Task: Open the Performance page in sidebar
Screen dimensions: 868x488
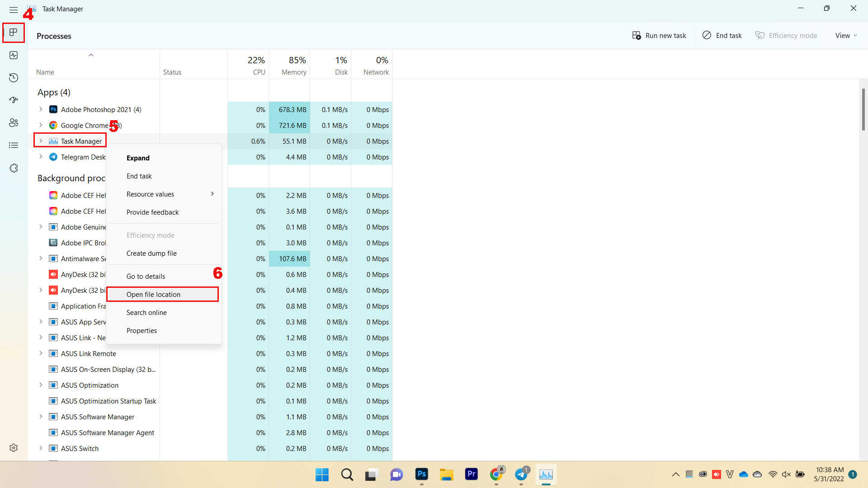Action: pyautogui.click(x=14, y=55)
